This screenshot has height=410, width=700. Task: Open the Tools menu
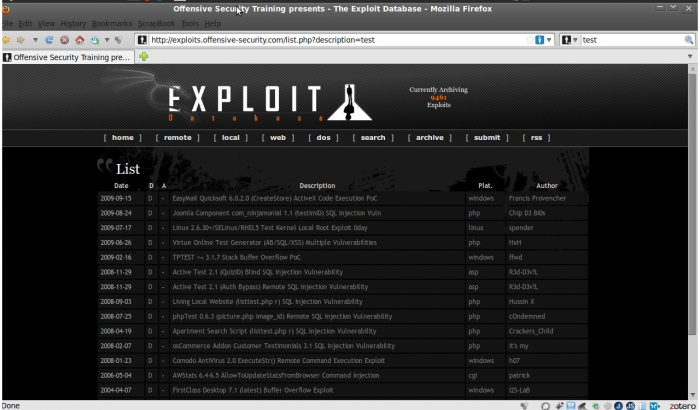[190, 23]
